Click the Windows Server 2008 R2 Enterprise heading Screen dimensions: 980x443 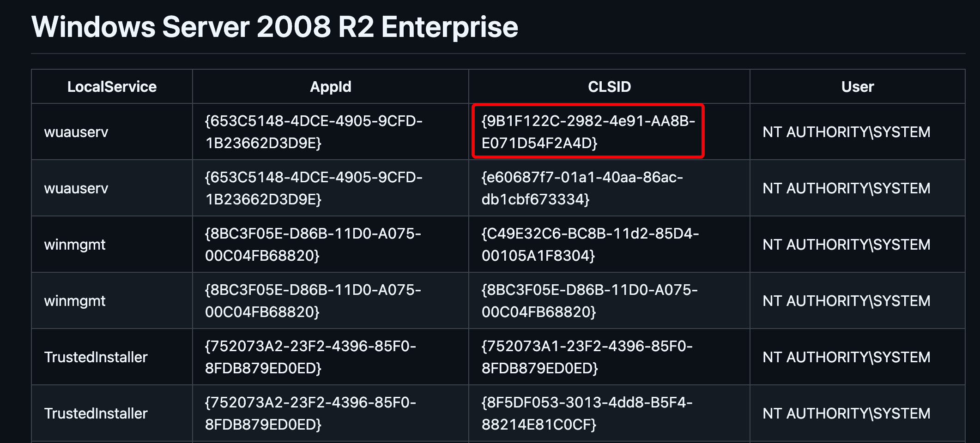coord(275,27)
